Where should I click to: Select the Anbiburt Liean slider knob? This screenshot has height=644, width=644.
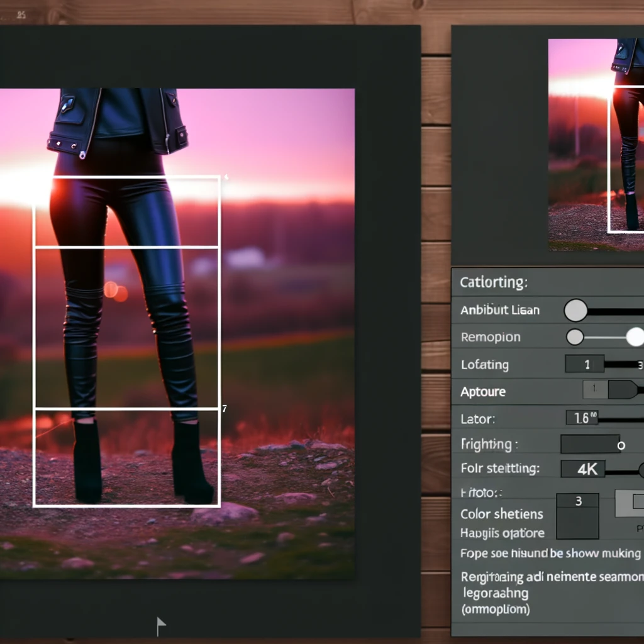click(x=575, y=310)
